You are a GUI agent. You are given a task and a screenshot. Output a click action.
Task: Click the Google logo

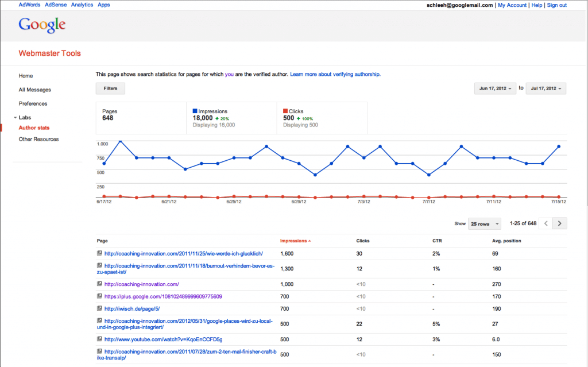pos(42,25)
